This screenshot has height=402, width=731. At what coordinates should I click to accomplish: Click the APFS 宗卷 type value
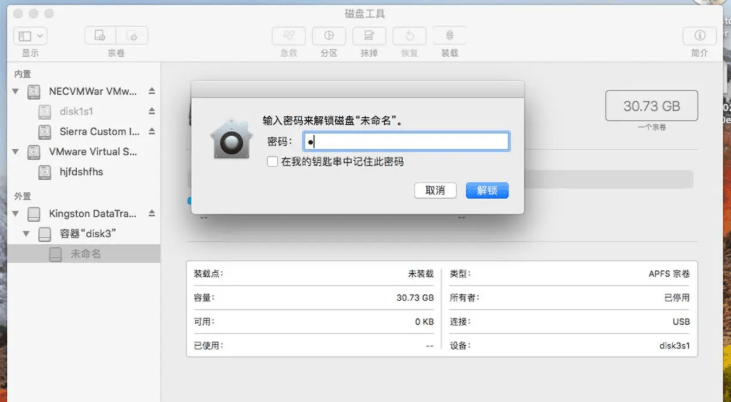[669, 274]
